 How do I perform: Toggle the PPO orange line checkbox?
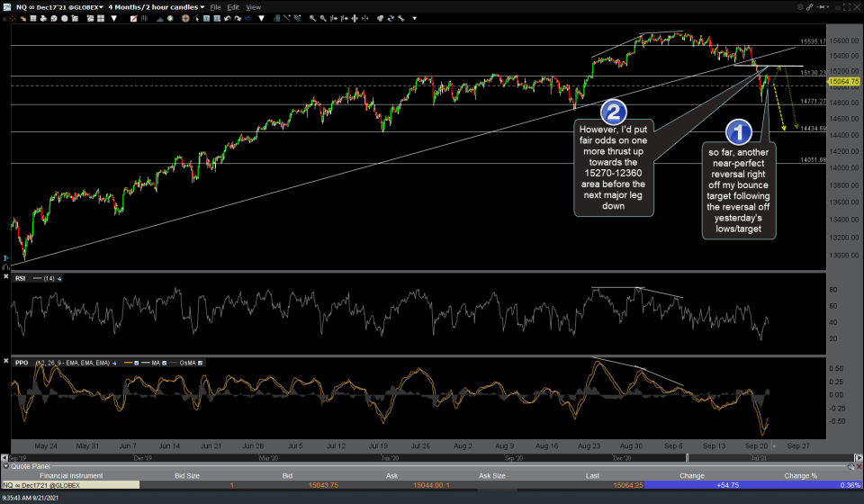[x=136, y=363]
